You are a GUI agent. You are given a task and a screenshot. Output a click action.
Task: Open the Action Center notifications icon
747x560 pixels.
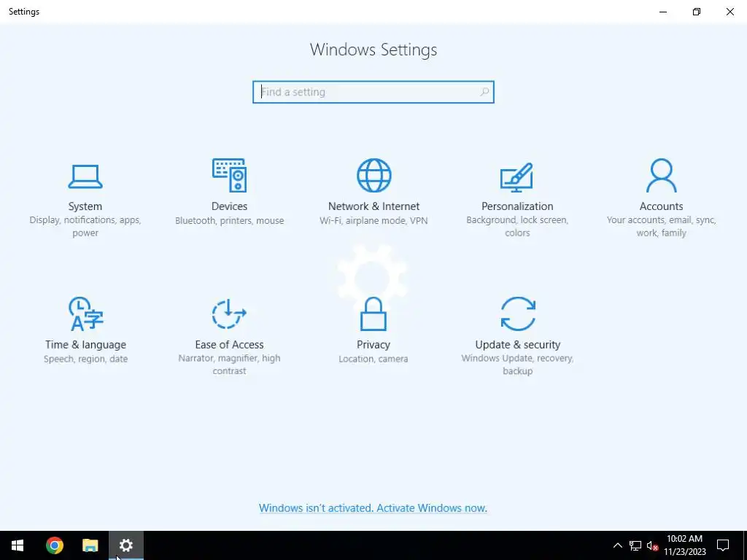click(x=723, y=545)
